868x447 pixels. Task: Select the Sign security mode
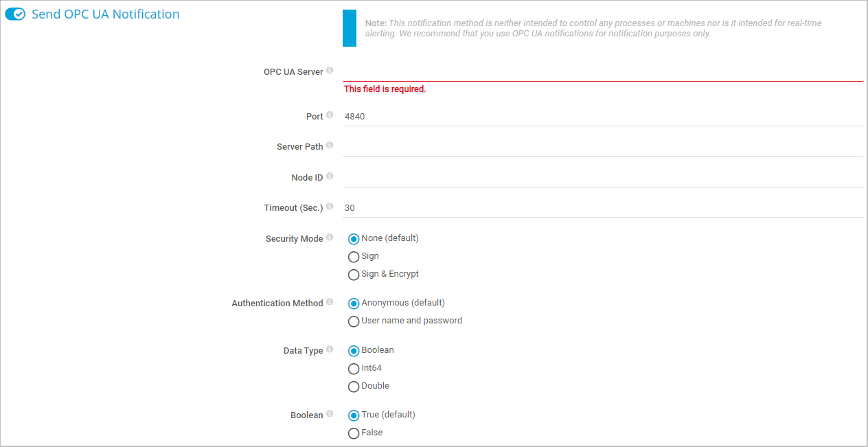(x=354, y=257)
